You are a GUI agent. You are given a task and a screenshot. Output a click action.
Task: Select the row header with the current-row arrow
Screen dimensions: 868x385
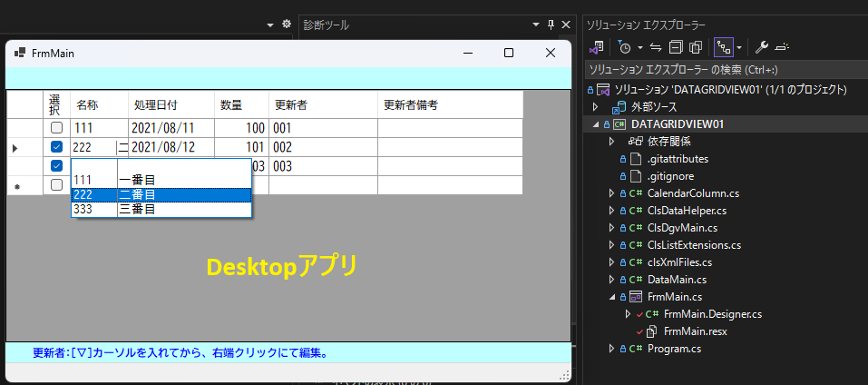24,147
